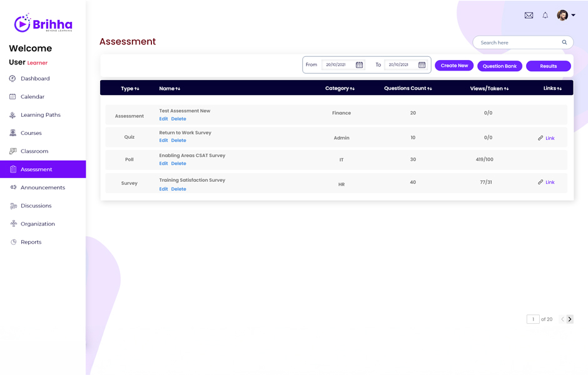Click the search magnifier icon
This screenshot has width=588, height=375.
pyautogui.click(x=564, y=42)
